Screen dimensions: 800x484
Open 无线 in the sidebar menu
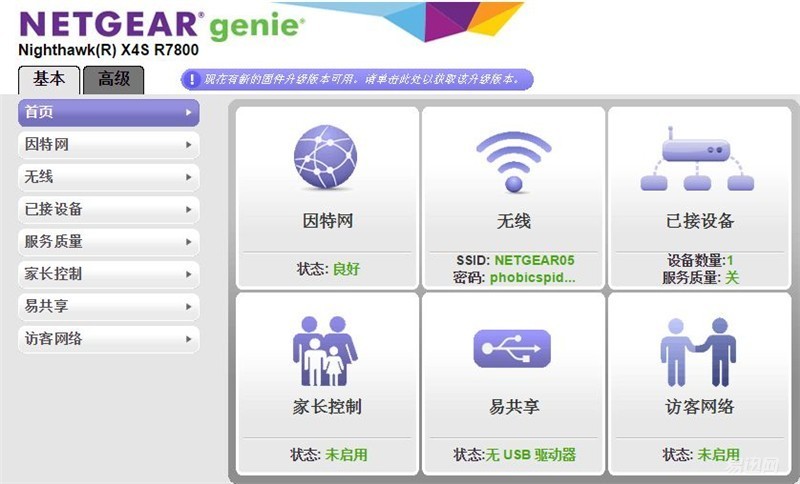click(x=109, y=177)
